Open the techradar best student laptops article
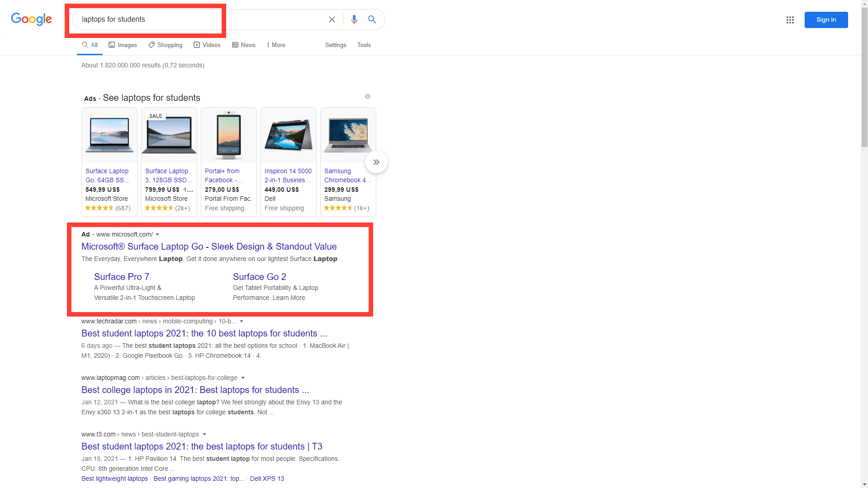 (204, 333)
